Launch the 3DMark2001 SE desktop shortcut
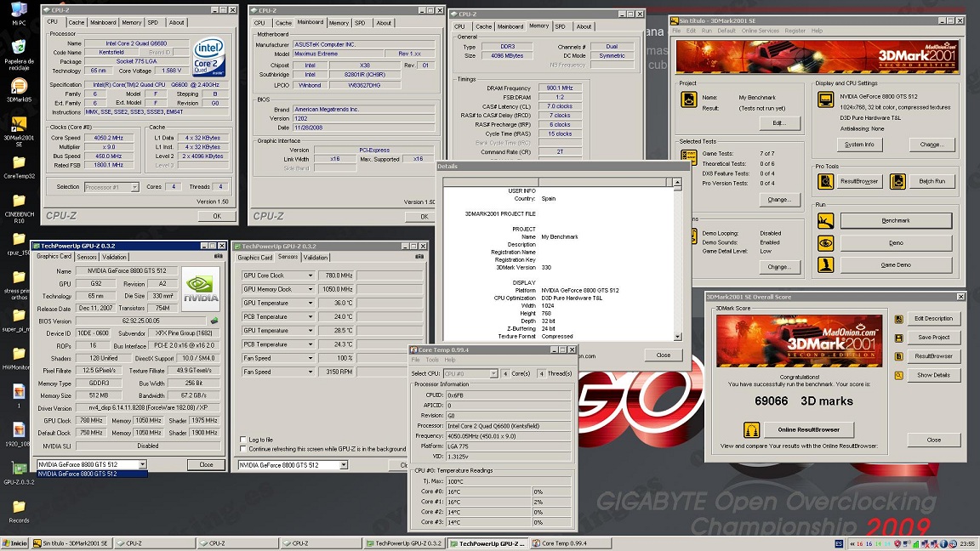This screenshot has width=980, height=551. pos(19,124)
